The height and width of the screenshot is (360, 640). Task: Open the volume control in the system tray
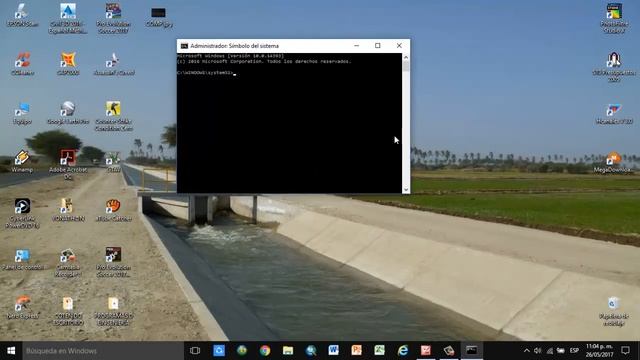tap(538, 351)
